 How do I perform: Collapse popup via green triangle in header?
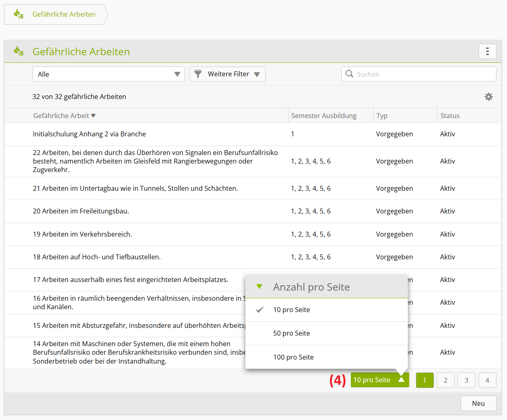pos(260,286)
